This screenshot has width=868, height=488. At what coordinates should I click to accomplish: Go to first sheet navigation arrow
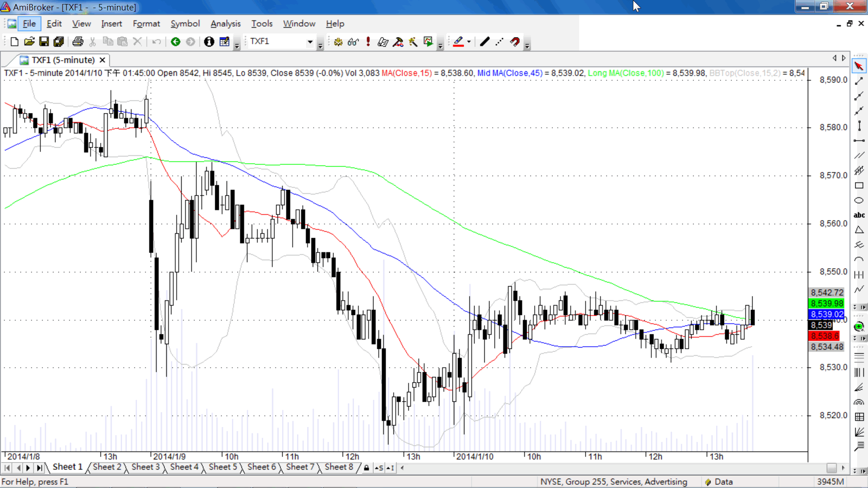pos(7,468)
